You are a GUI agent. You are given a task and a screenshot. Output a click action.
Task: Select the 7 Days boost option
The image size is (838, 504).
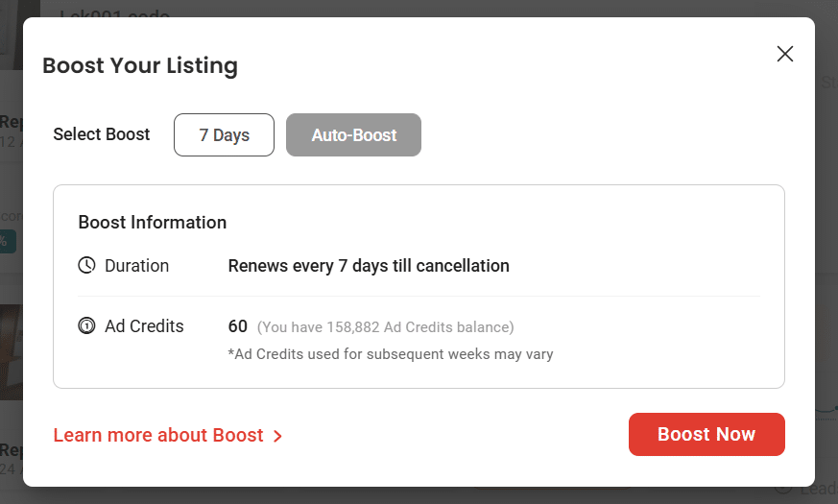tap(224, 135)
